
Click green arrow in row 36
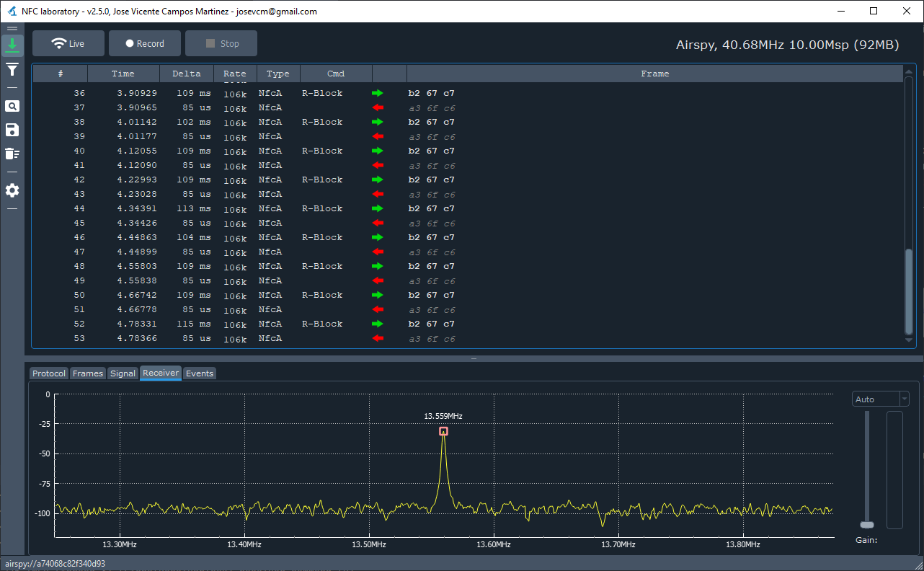tap(378, 93)
